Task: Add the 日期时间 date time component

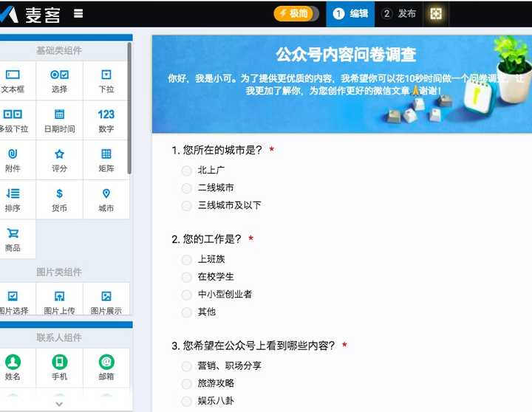Action: [59, 120]
